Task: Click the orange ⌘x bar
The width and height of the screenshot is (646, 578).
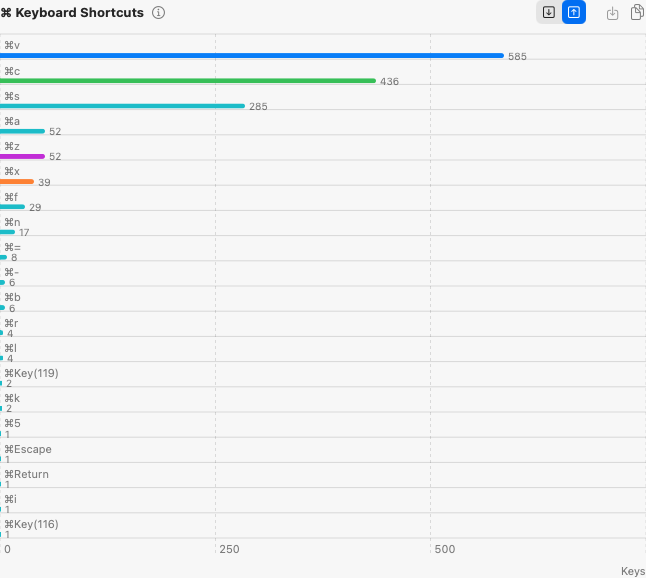Action: tap(17, 181)
